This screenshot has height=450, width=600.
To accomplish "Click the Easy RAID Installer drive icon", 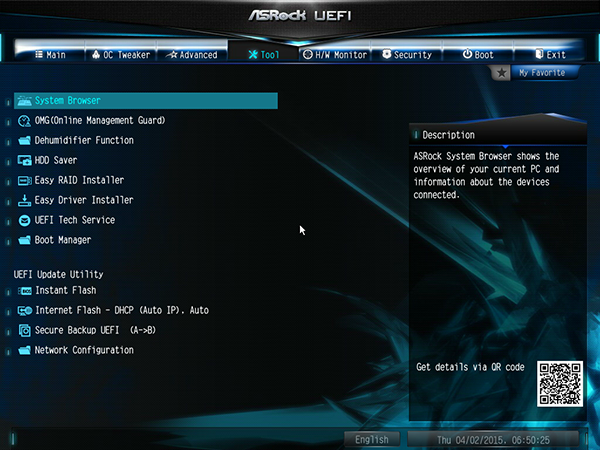I will pyautogui.click(x=24, y=180).
